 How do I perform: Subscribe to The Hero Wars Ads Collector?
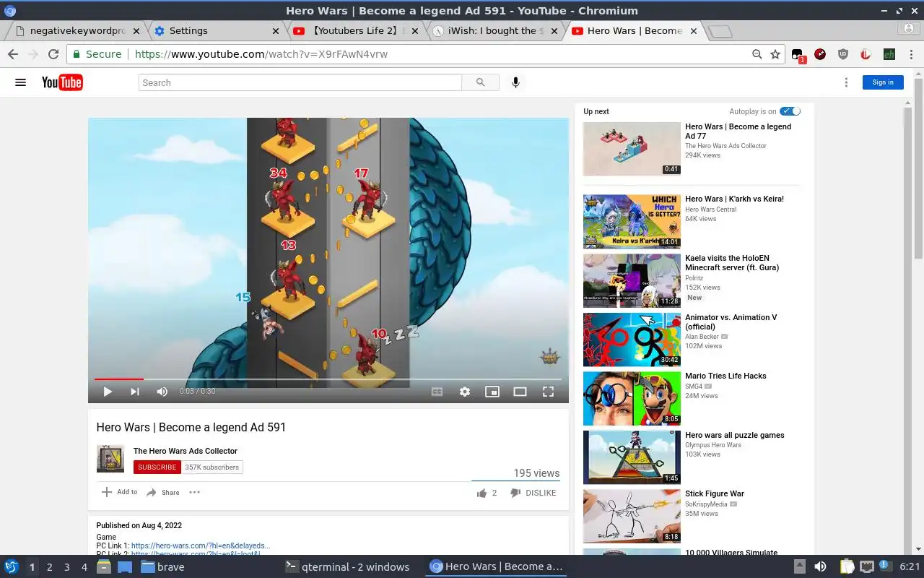pyautogui.click(x=157, y=467)
